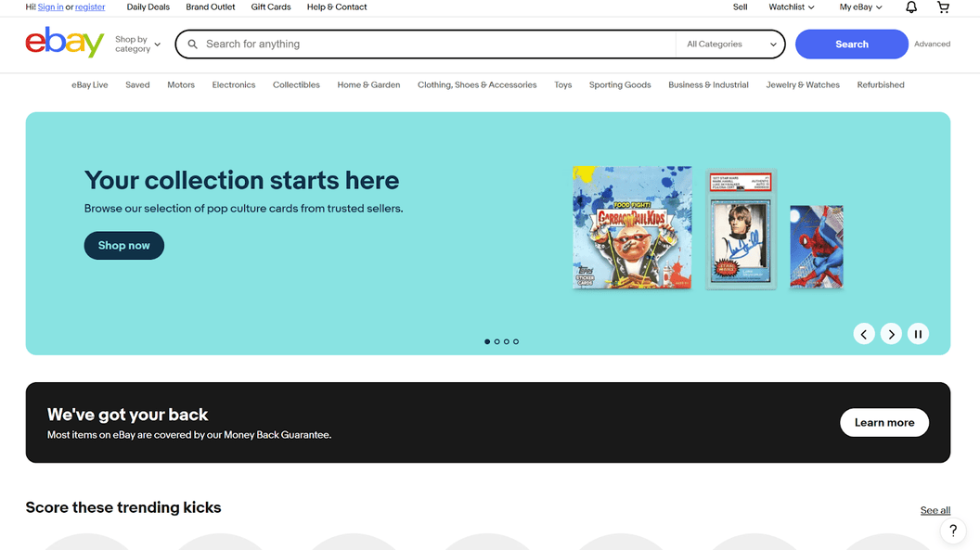The image size is (980, 550).
Task: Go to the Collectibles category
Action: click(296, 85)
